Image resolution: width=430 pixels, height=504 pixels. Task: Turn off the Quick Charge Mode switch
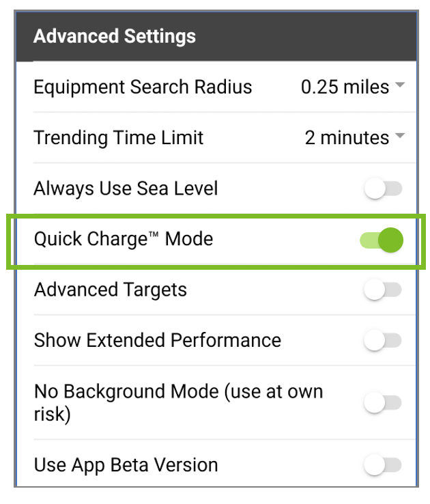tap(382, 240)
